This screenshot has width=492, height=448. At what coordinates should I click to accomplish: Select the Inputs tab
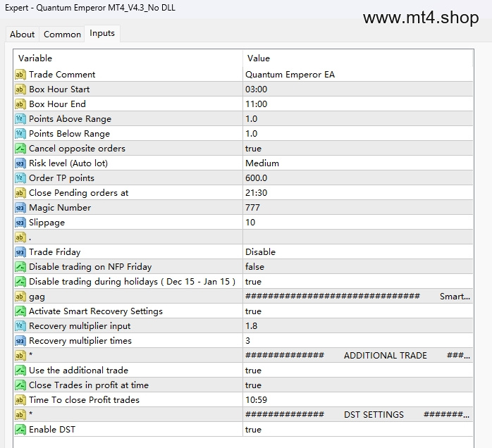tap(102, 33)
